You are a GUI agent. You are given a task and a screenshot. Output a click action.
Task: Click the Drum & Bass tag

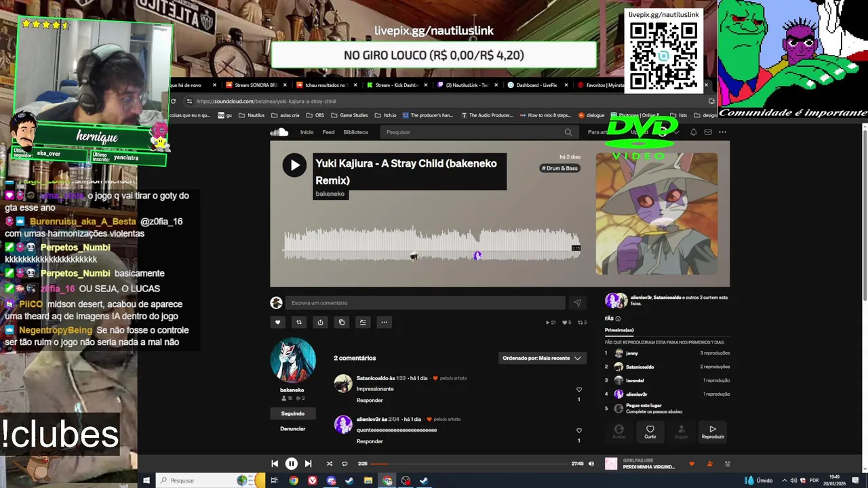(560, 168)
